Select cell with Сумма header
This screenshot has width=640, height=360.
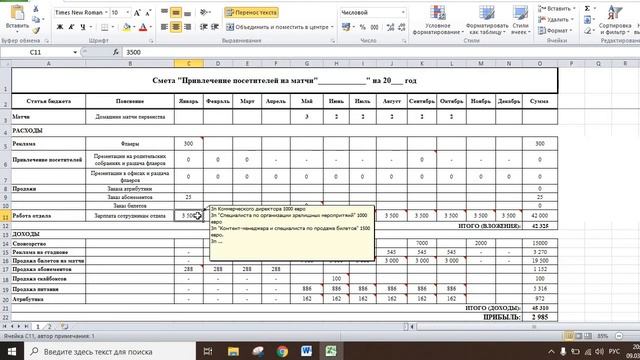540,101
